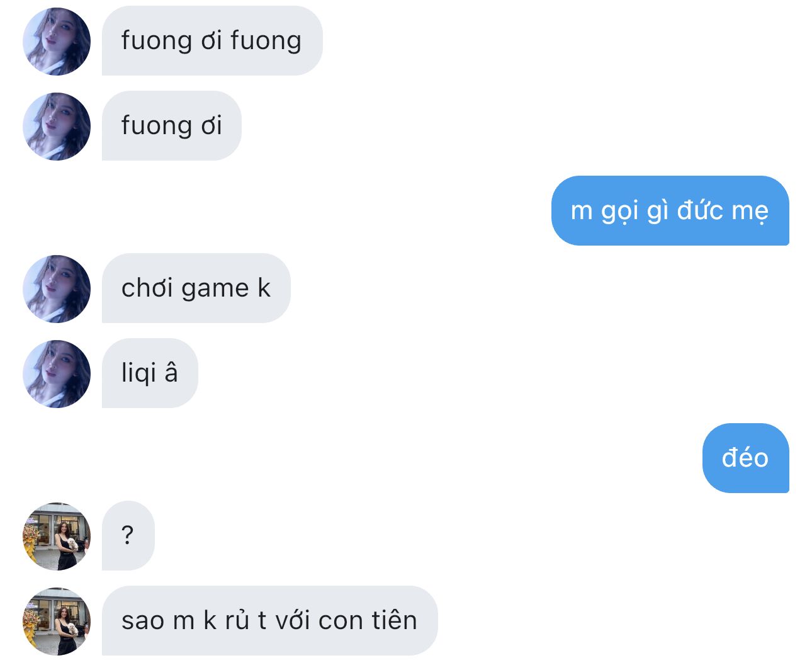The image size is (812, 665).
Task: Click the word 'tiên' in last message
Action: click(394, 620)
